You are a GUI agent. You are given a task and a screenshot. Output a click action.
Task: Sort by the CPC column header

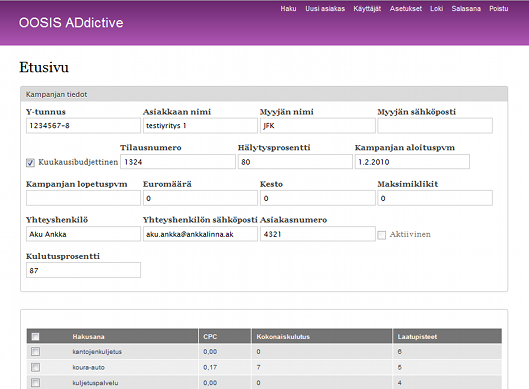pyautogui.click(x=210, y=336)
